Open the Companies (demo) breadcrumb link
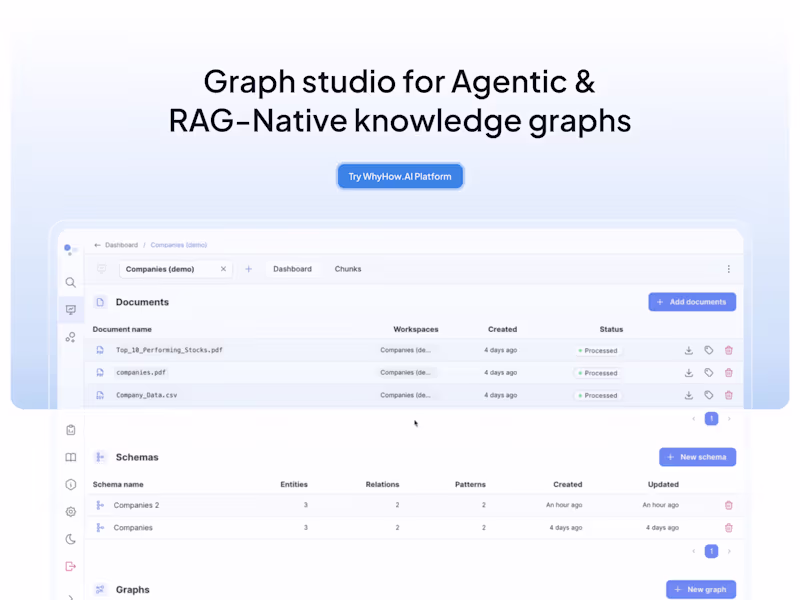 179,245
